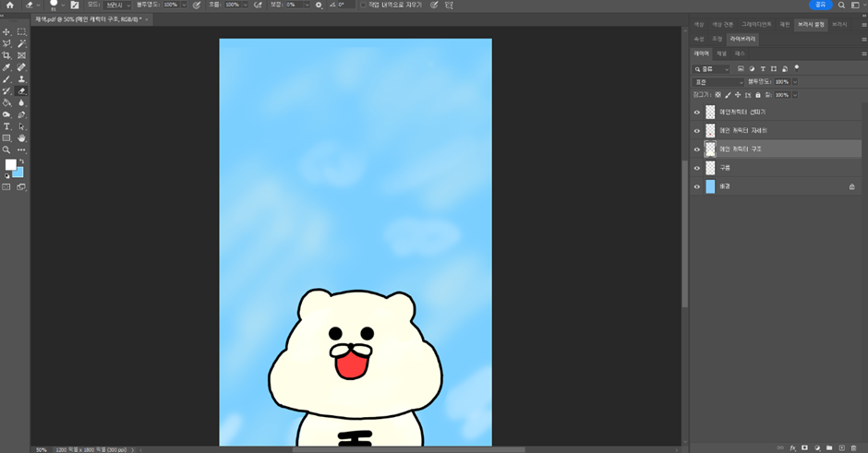Switch to the 채널 tab

click(x=721, y=54)
